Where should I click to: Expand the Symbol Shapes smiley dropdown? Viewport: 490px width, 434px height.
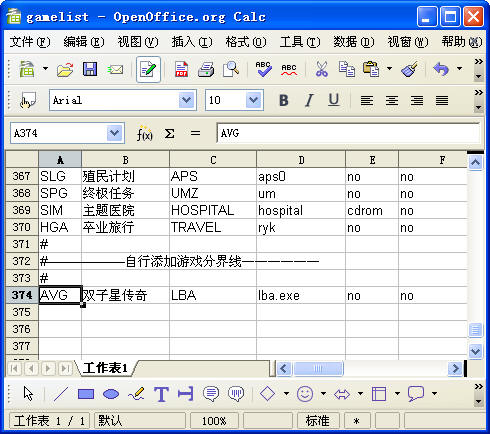[323, 394]
